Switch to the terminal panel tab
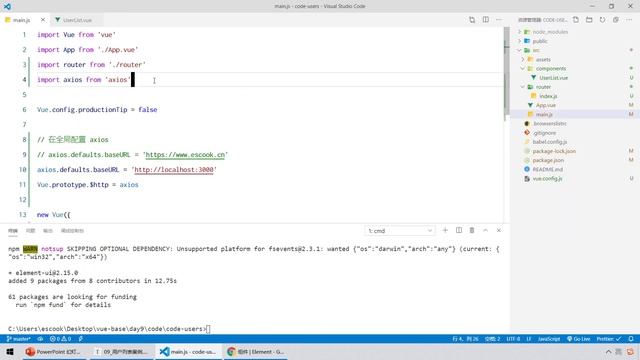Image resolution: width=640 pixels, height=360 pixels. click(13, 231)
